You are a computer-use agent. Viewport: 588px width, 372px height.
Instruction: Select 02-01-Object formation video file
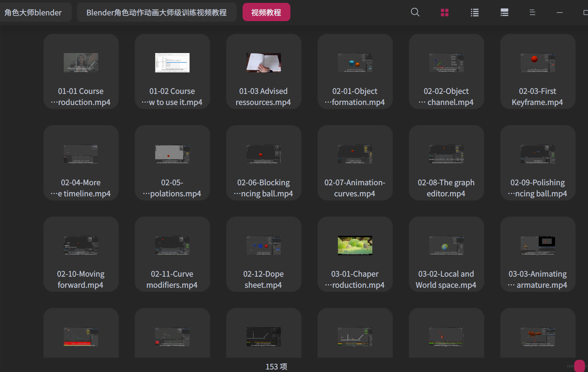tap(355, 71)
